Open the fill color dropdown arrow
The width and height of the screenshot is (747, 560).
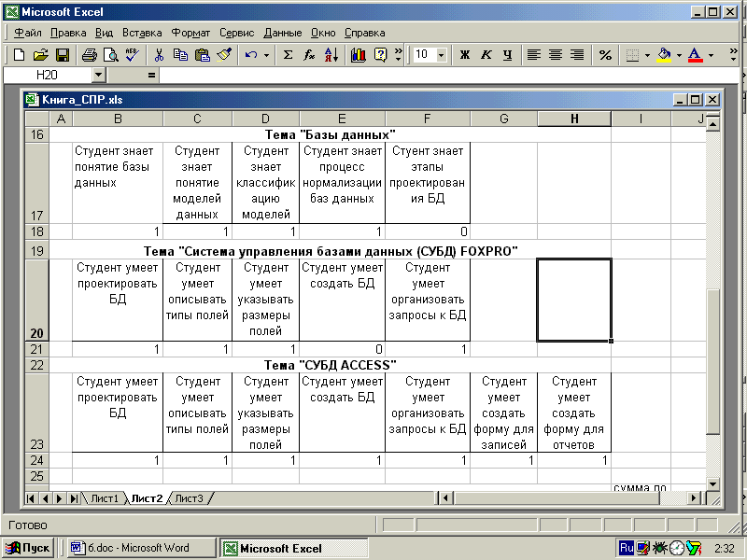coord(679,55)
